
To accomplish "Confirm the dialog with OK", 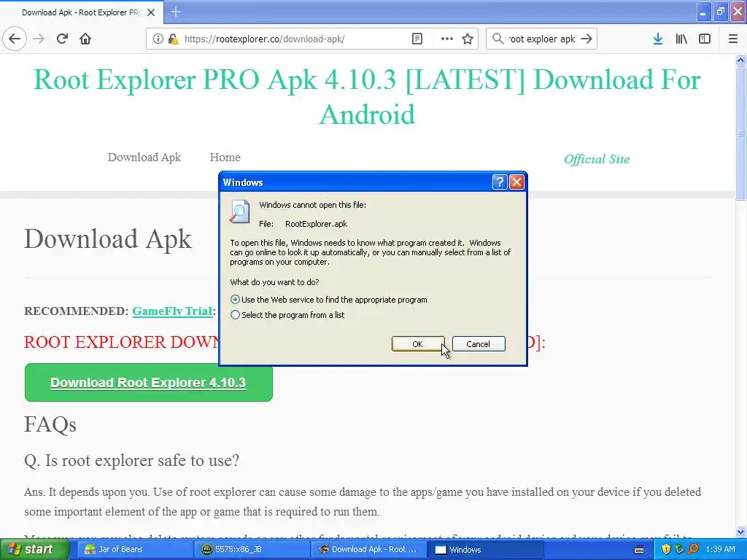I will click(418, 344).
